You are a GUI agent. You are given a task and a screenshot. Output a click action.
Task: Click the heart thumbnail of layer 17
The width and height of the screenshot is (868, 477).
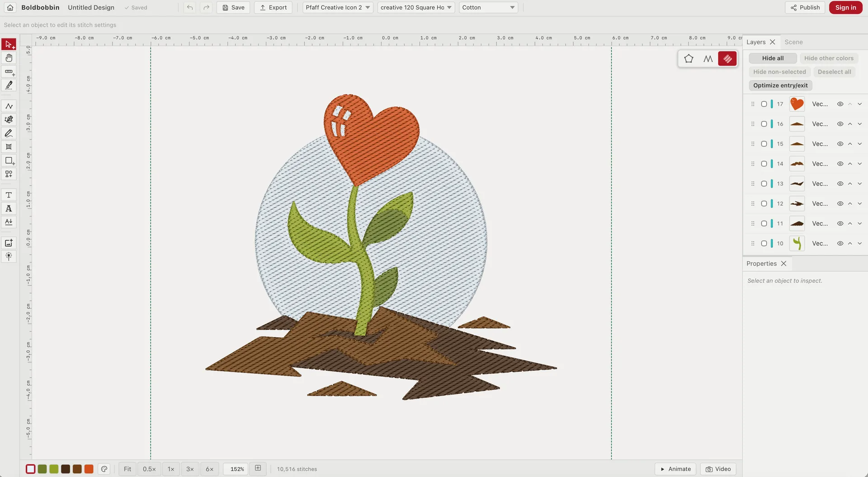[797, 104]
